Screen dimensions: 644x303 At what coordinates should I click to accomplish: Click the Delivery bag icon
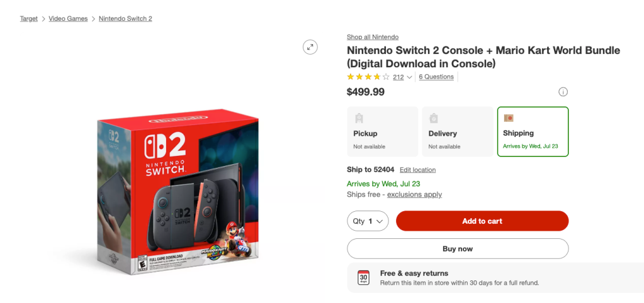click(434, 118)
